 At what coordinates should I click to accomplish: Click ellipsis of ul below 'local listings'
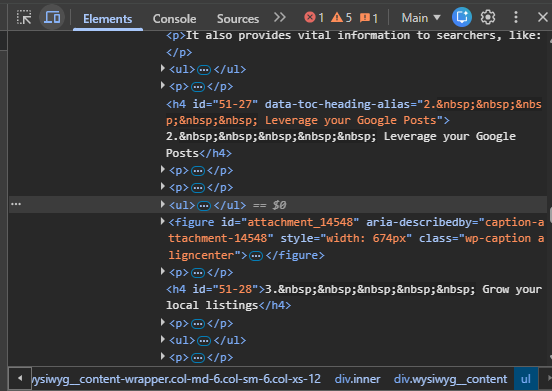tap(204, 341)
